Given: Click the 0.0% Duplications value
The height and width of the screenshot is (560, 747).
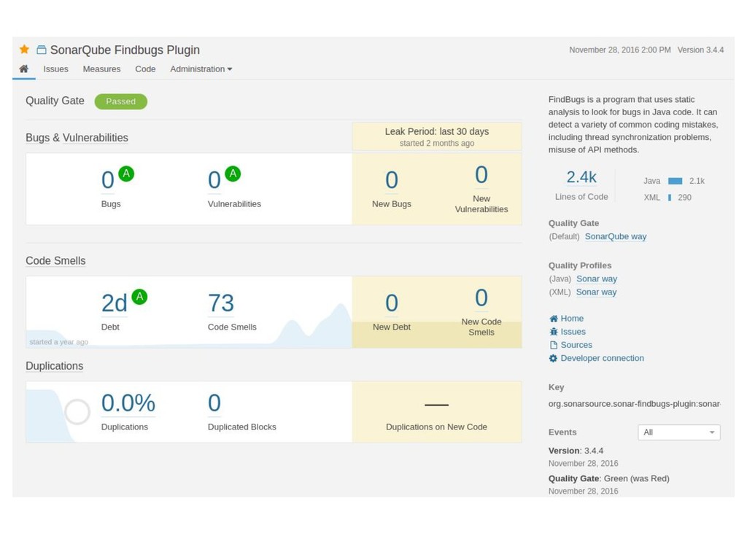Looking at the screenshot, I should tap(128, 403).
